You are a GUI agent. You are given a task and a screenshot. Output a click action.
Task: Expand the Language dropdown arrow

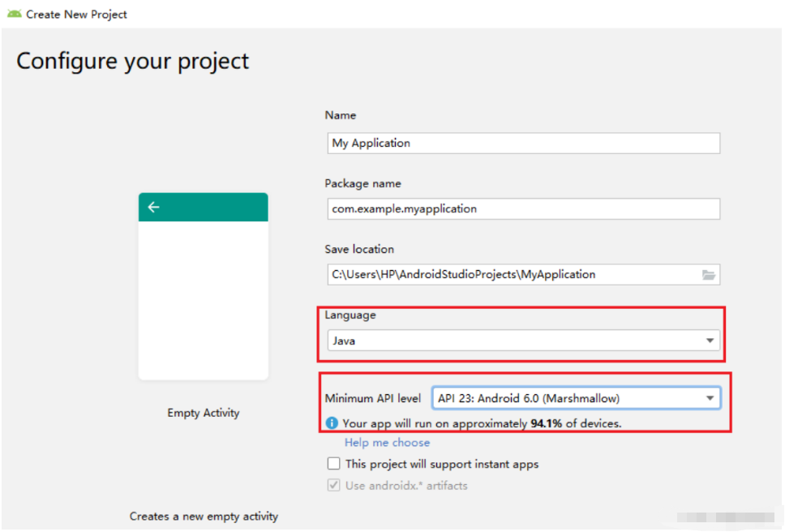pos(710,341)
